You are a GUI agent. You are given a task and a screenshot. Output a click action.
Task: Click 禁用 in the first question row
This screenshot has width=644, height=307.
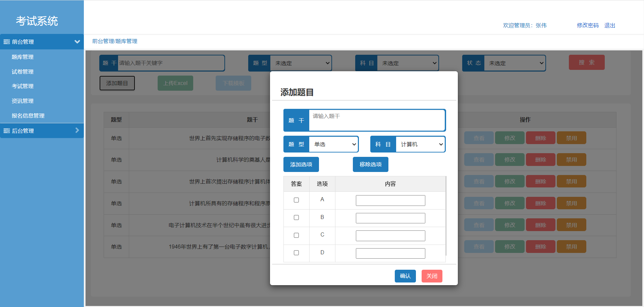pyautogui.click(x=572, y=138)
